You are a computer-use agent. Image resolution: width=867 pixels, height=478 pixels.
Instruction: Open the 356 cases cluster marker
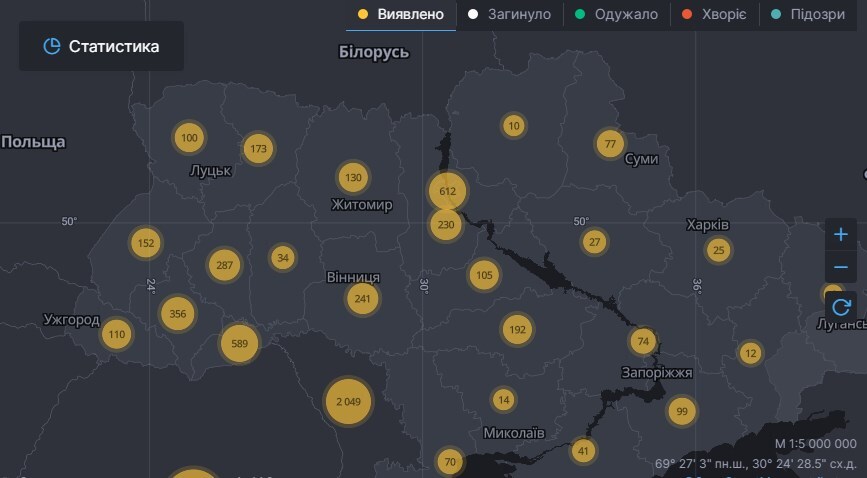[x=178, y=313]
